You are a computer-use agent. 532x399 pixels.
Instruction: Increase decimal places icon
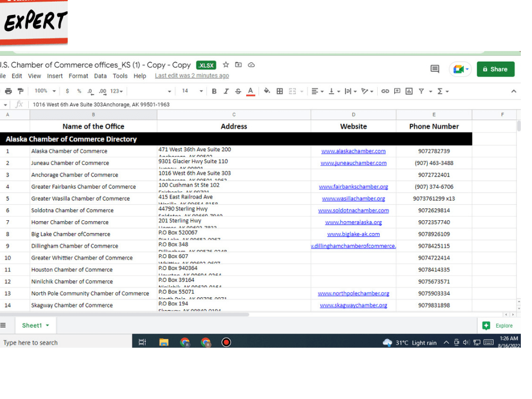point(103,92)
